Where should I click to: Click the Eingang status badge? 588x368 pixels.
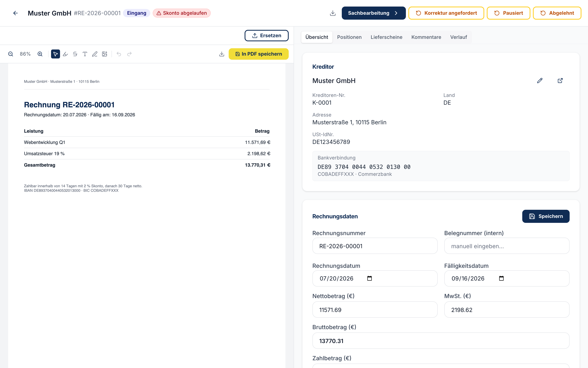(137, 13)
